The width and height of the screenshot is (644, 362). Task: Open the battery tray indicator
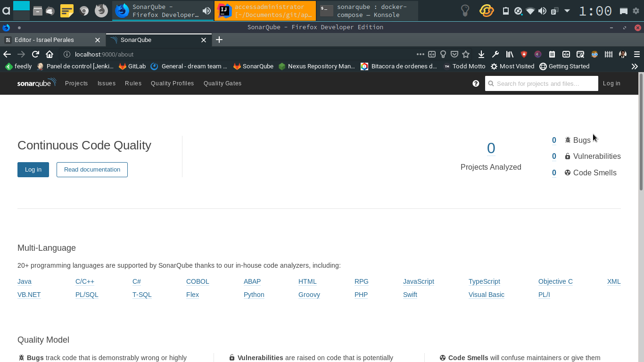coord(506,11)
